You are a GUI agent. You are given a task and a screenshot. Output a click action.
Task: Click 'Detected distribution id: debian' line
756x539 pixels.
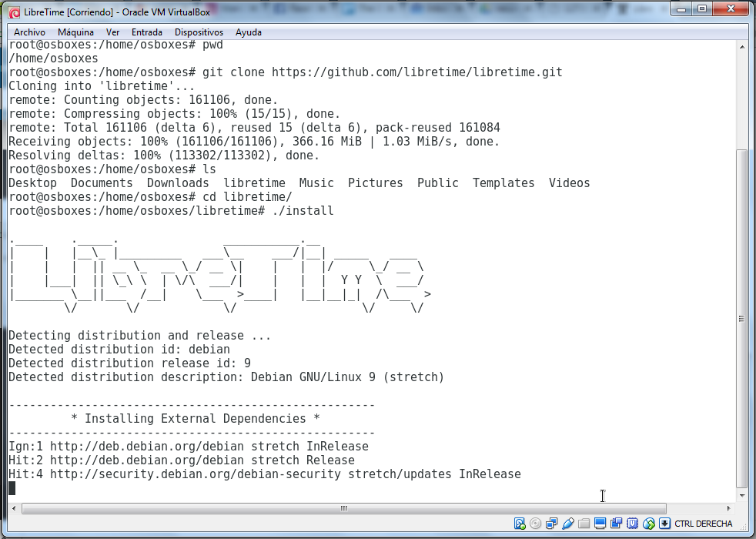coord(119,349)
